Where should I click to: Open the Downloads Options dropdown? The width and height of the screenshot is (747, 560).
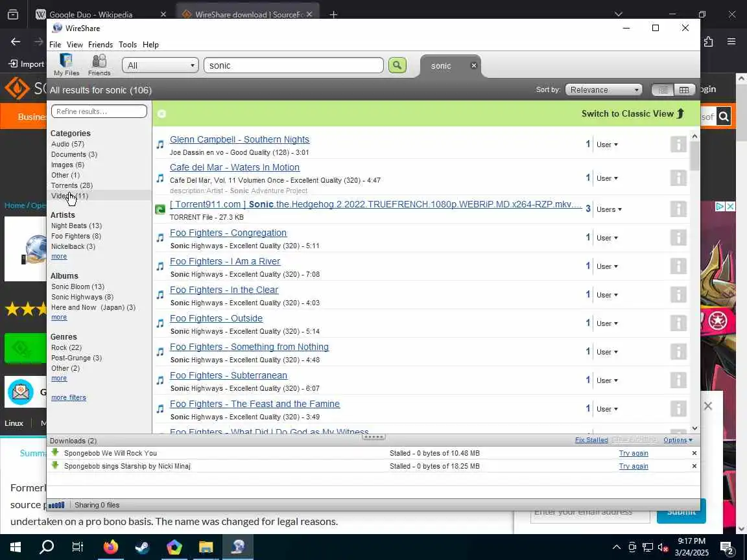[678, 440]
